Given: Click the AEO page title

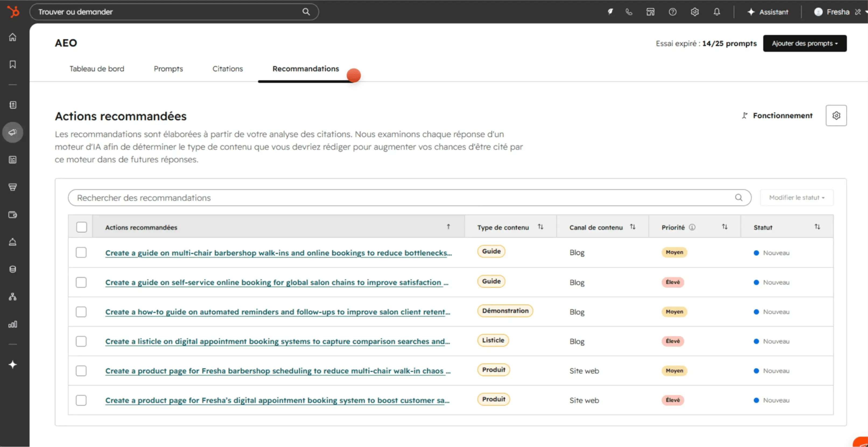Looking at the screenshot, I should 66,43.
